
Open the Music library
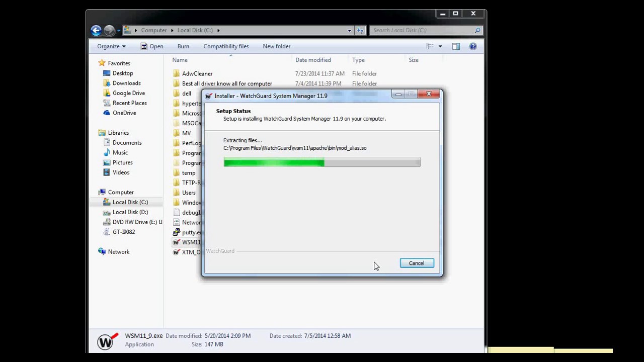[x=120, y=153]
